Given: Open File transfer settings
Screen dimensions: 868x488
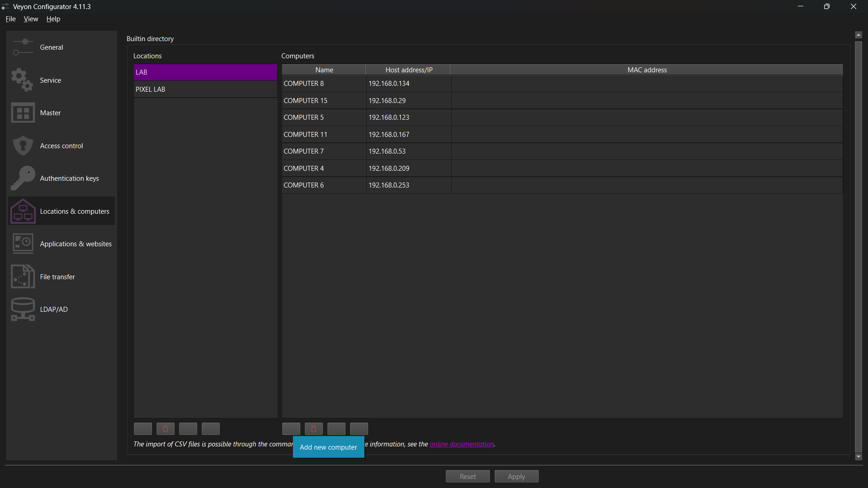Looking at the screenshot, I should [x=61, y=277].
